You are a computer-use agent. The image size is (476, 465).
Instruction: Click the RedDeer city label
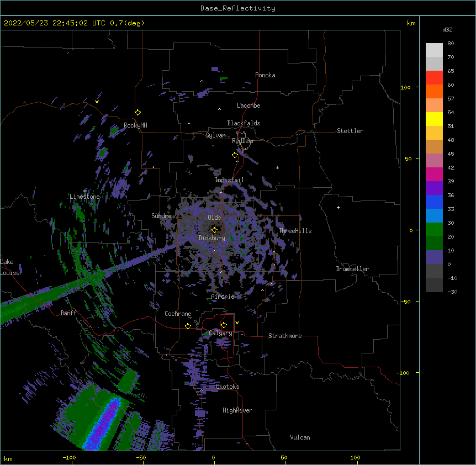[243, 141]
